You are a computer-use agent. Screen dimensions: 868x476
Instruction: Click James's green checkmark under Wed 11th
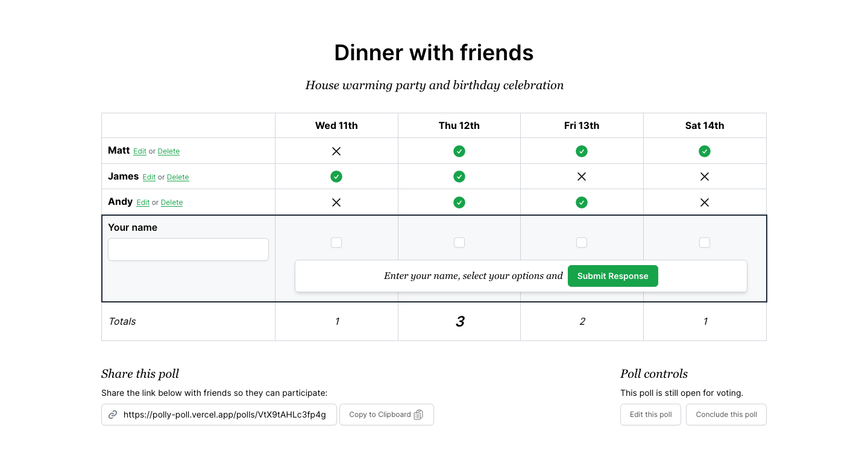[x=336, y=177]
